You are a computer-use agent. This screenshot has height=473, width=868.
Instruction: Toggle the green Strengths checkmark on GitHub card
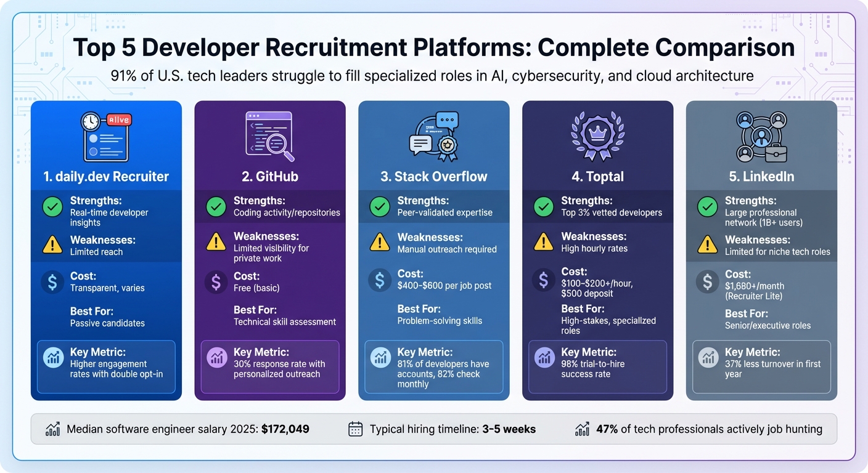216,206
